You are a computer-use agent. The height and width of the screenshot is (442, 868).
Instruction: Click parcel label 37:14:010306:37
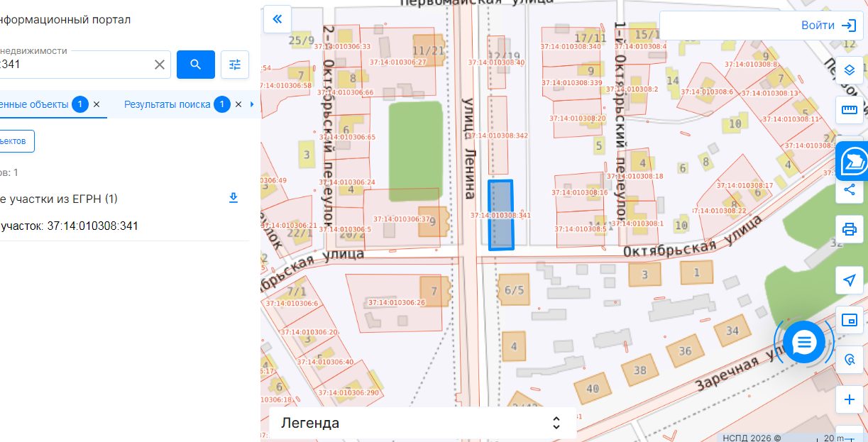pyautogui.click(x=402, y=219)
